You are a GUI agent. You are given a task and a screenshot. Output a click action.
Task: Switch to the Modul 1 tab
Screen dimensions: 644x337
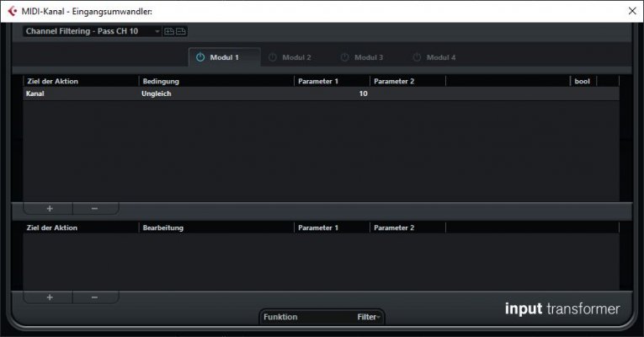pos(224,57)
